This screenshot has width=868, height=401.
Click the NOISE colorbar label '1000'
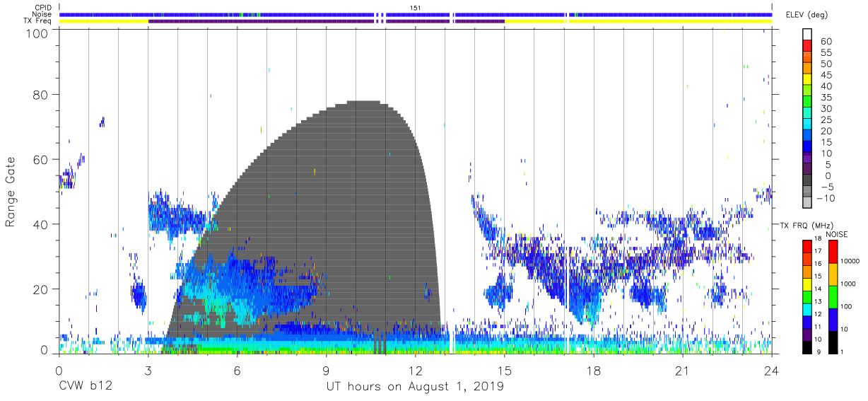pos(850,283)
